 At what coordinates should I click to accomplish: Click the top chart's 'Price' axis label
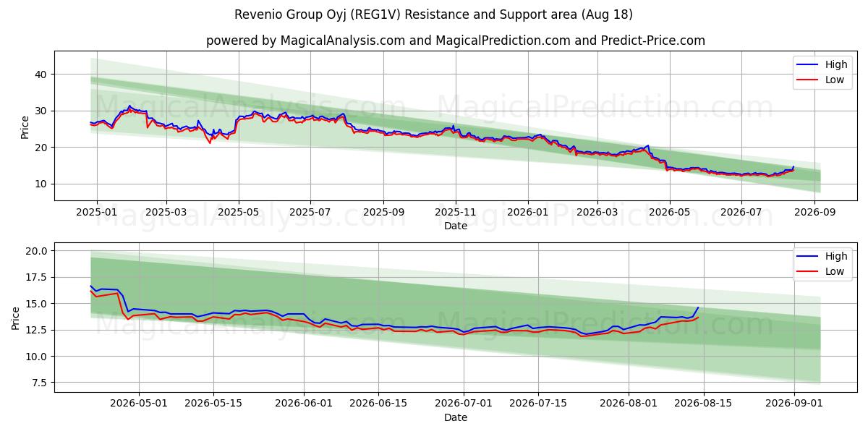click(25, 127)
